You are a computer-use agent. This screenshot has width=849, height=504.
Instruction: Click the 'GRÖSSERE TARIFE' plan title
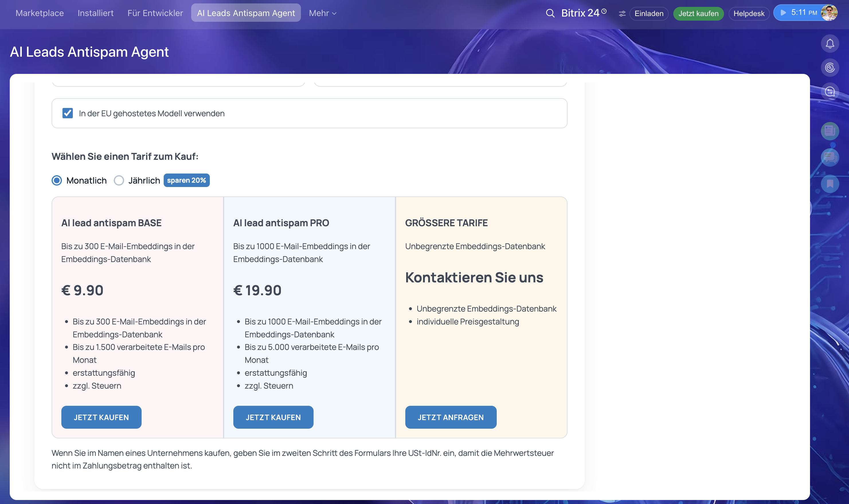[x=446, y=223]
